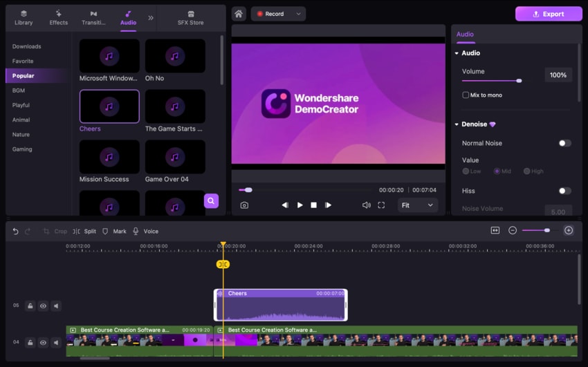Select Oh No sound thumbnail

click(175, 56)
